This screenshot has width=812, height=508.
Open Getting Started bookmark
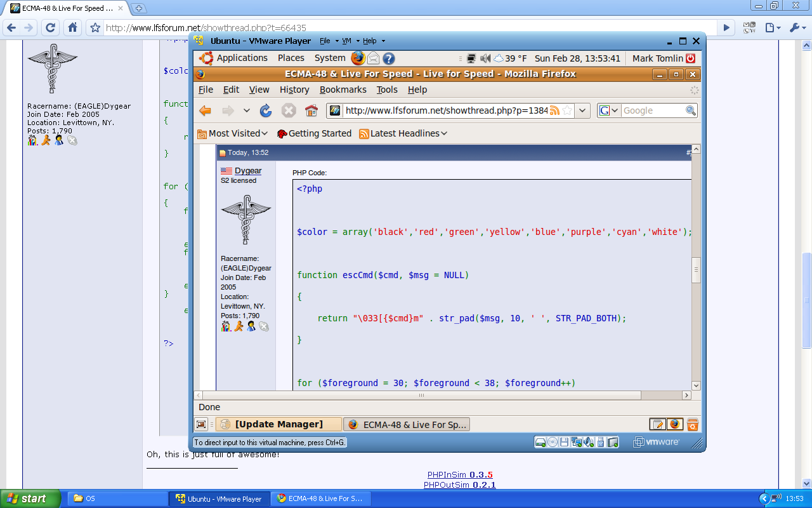(314, 133)
